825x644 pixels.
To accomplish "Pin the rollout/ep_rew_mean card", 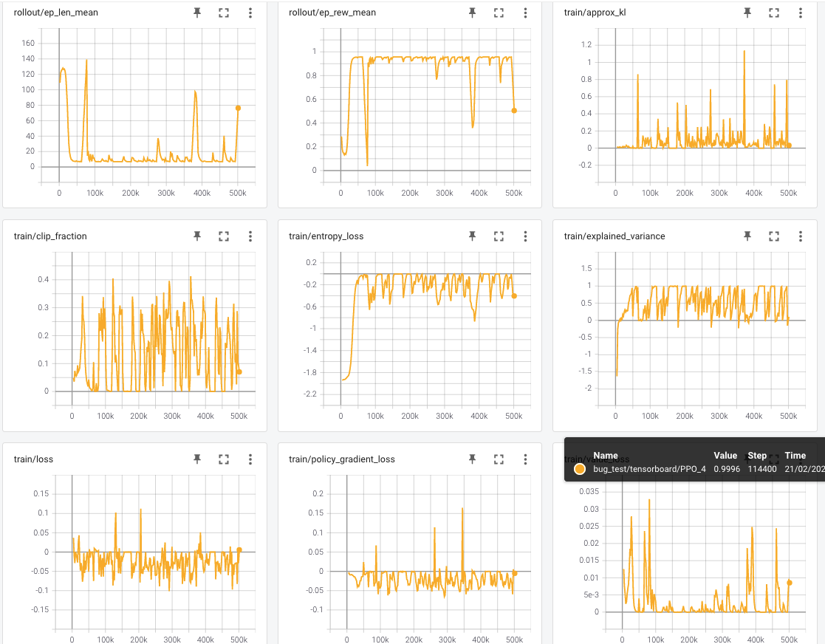I will (473, 13).
